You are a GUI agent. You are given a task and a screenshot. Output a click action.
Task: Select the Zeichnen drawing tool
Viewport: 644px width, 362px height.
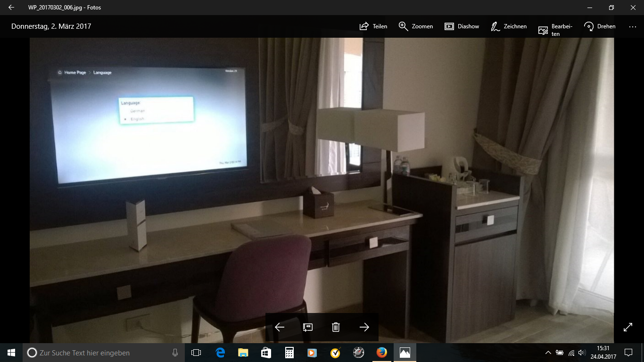point(508,26)
